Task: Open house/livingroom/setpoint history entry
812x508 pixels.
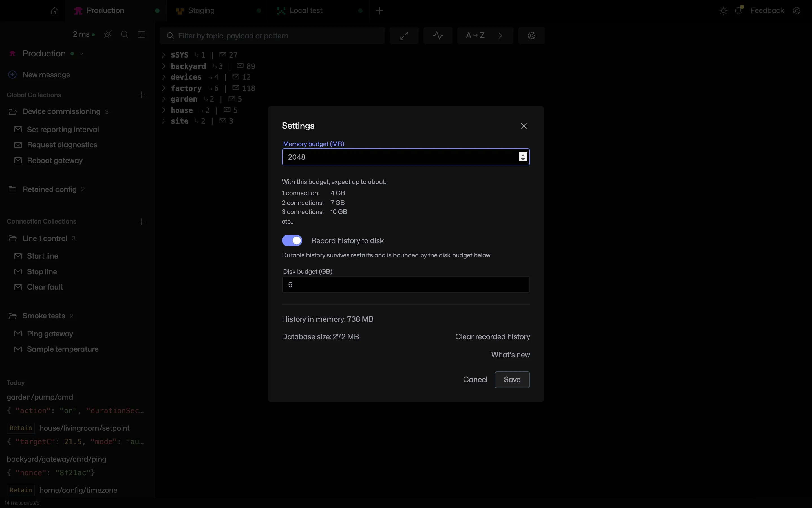Action: coord(76,435)
